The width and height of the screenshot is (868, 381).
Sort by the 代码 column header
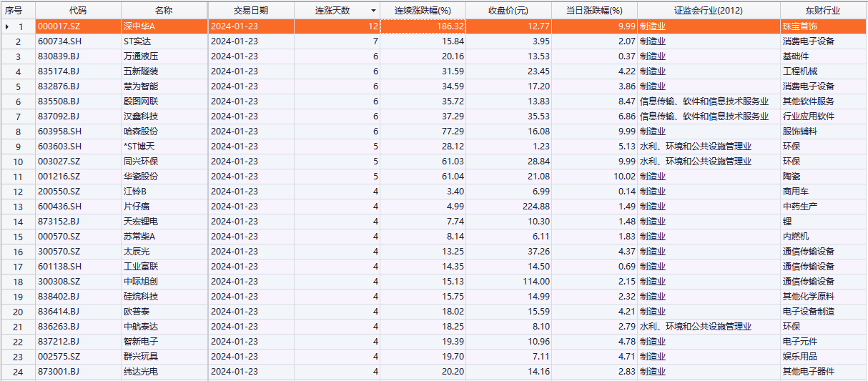click(x=78, y=11)
